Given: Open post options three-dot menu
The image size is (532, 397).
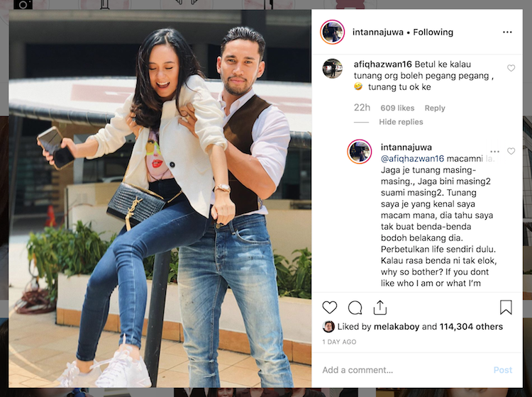Looking at the screenshot, I should 507,32.
